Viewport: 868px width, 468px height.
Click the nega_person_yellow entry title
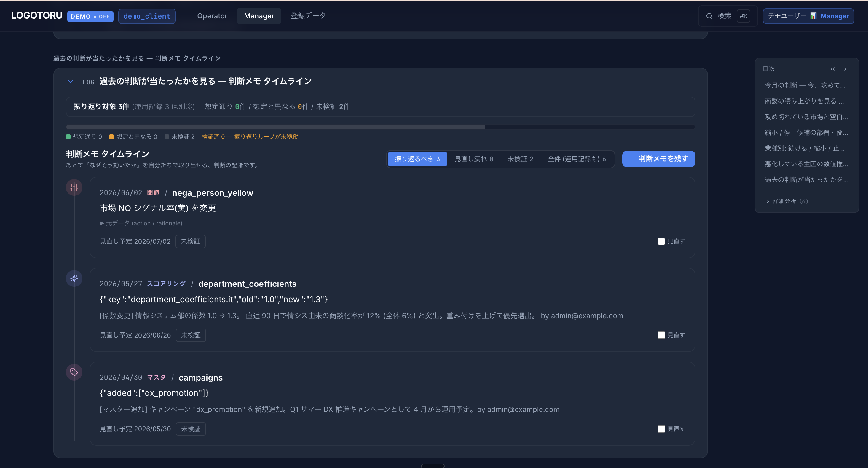pyautogui.click(x=212, y=193)
